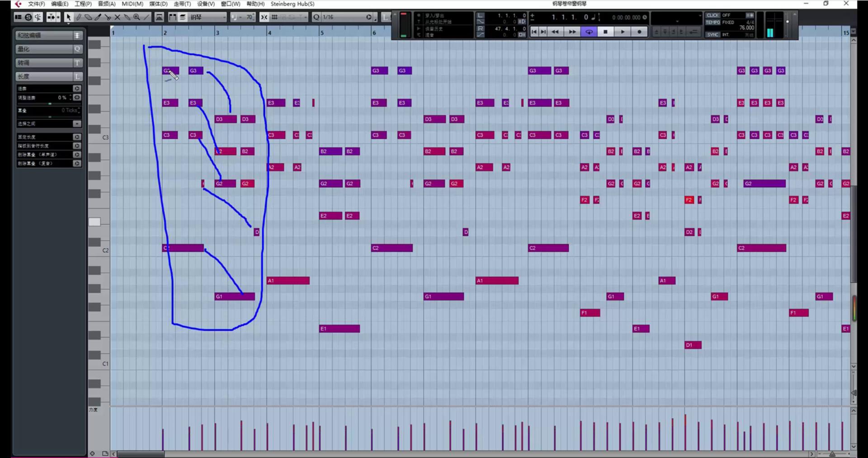Go to next marker in transport
This screenshot has height=458, width=868.
coord(543,32)
